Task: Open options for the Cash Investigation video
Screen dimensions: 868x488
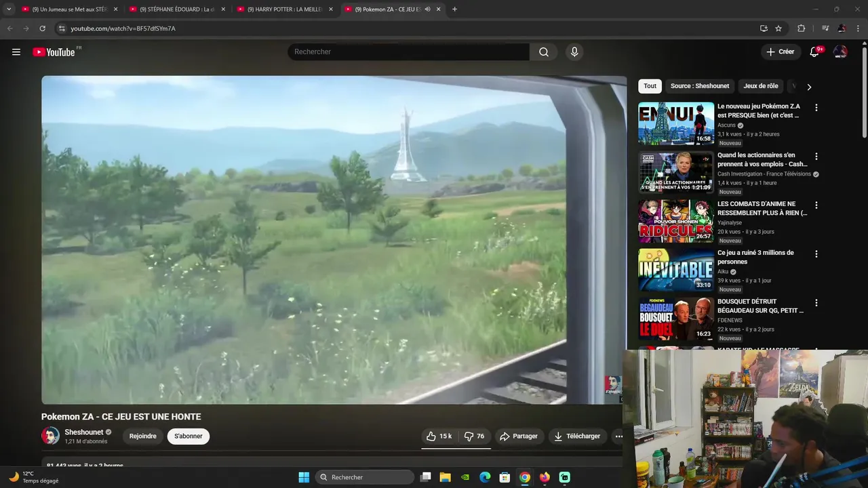Action: click(x=816, y=157)
